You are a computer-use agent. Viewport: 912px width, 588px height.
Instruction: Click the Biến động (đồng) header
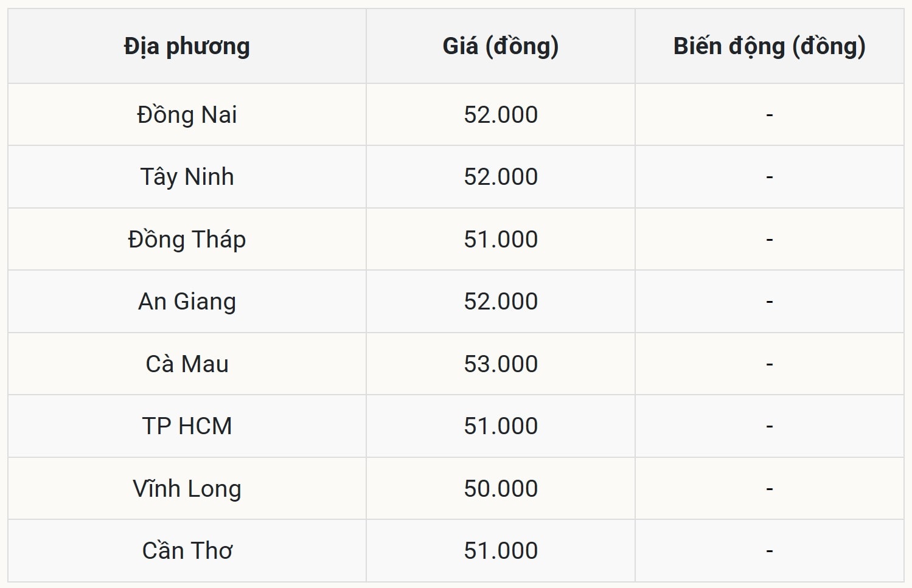(x=769, y=46)
